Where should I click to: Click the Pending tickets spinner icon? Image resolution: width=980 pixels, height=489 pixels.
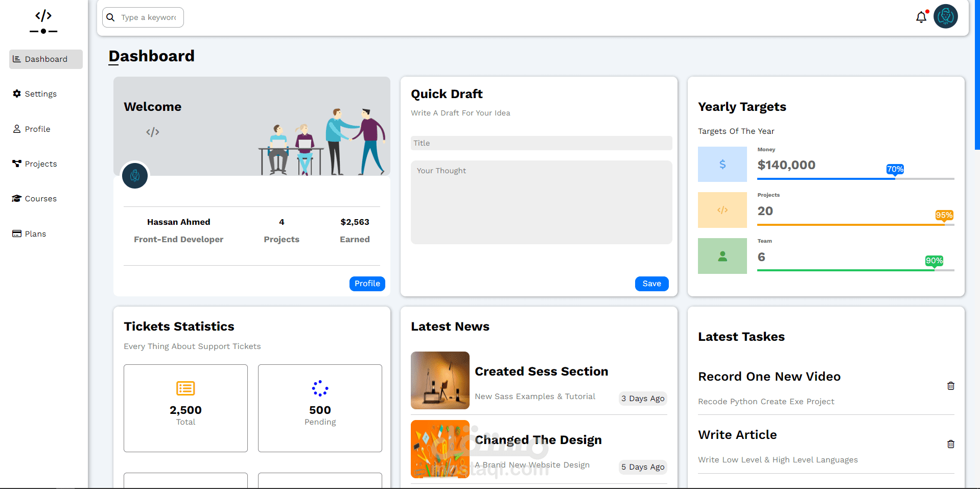pyautogui.click(x=320, y=388)
